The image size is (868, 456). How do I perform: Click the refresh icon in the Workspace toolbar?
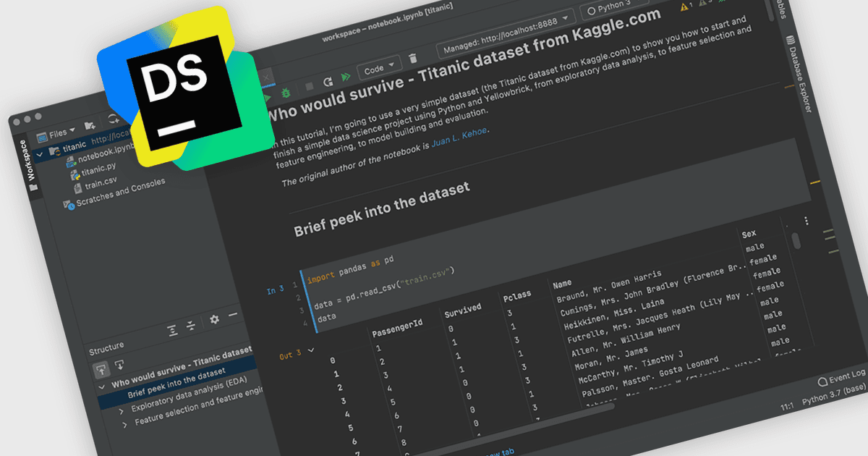pos(113,120)
